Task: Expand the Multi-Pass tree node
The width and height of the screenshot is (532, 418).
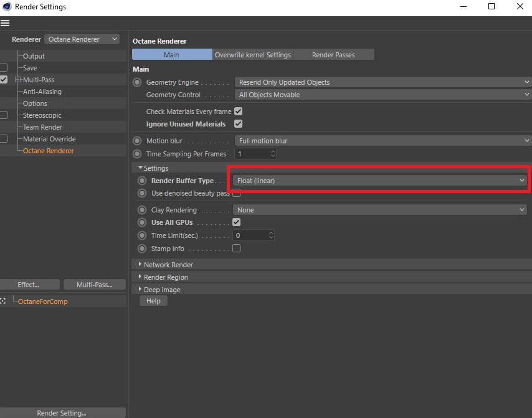Action: (x=17, y=80)
